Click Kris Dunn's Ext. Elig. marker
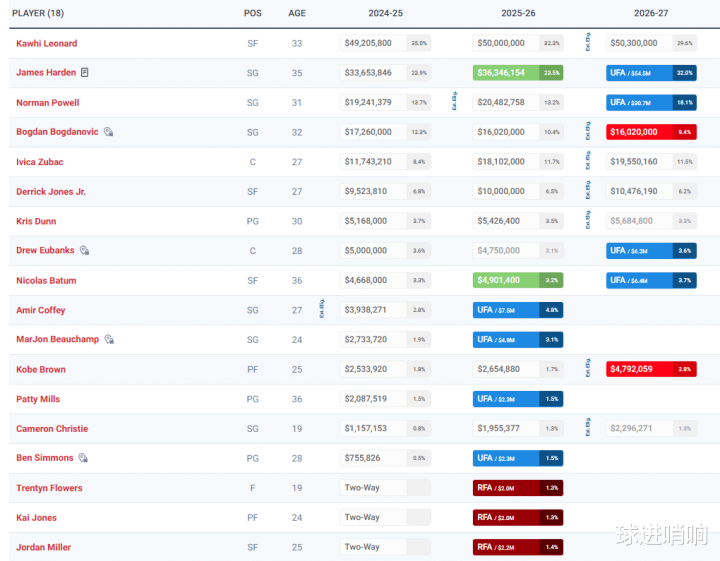 coord(588,219)
